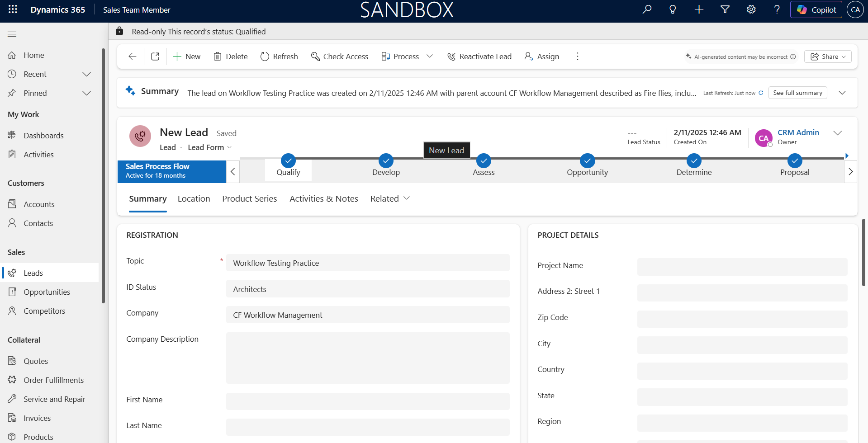Assign this lead to someone
The width and height of the screenshot is (868, 443).
542,57
